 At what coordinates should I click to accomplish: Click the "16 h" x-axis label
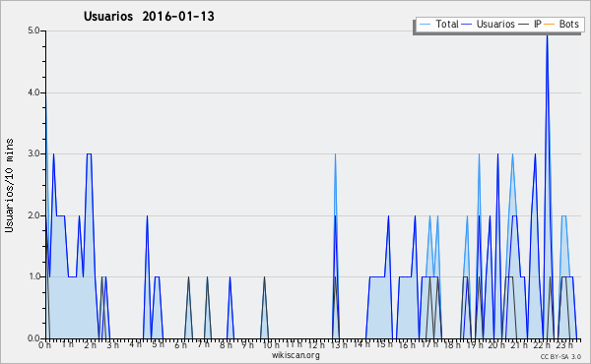tap(407, 344)
